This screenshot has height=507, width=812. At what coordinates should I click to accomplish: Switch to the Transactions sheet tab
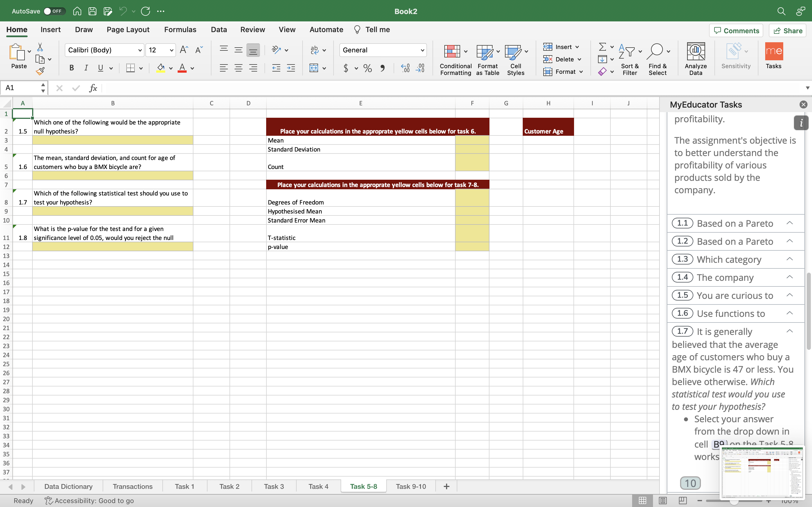coord(133,486)
